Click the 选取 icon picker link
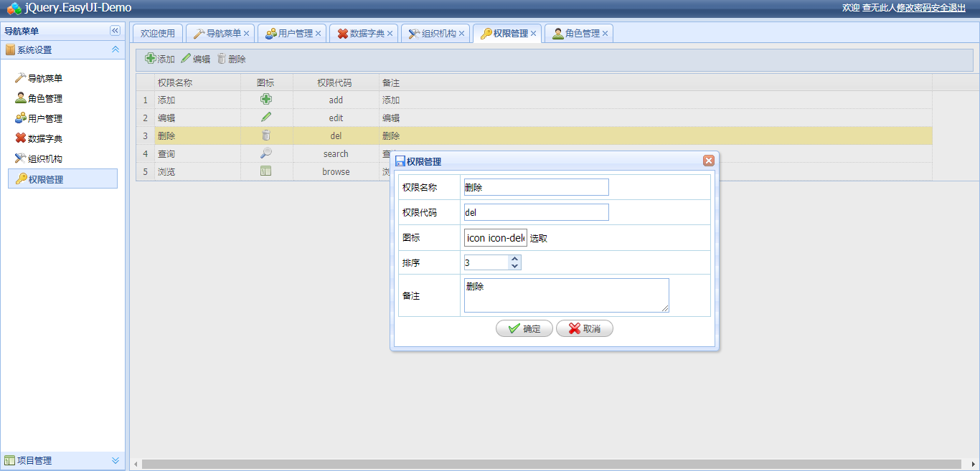980x471 pixels. point(539,238)
